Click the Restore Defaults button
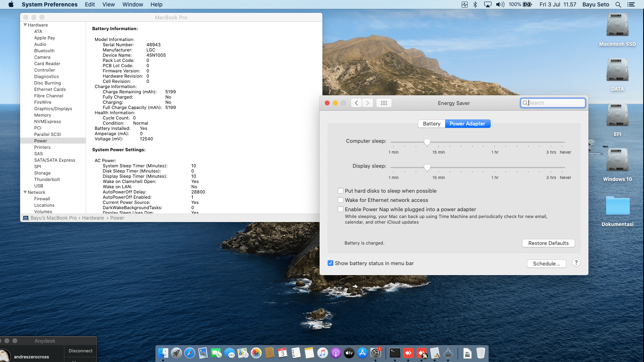The height and width of the screenshot is (362, 644). coord(548,243)
